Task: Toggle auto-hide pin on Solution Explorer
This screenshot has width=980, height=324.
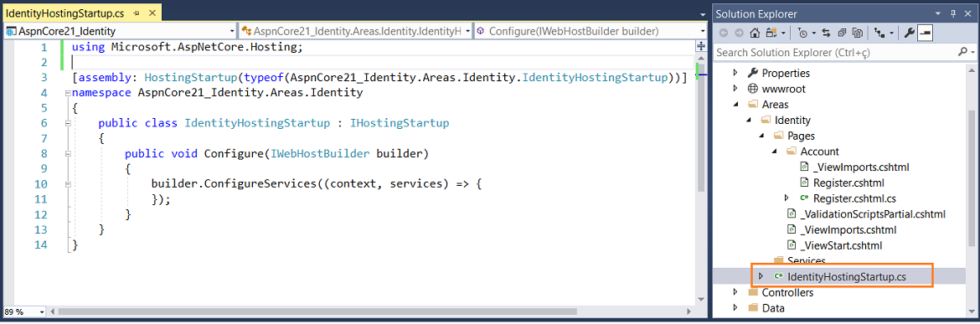Action: click(x=954, y=13)
